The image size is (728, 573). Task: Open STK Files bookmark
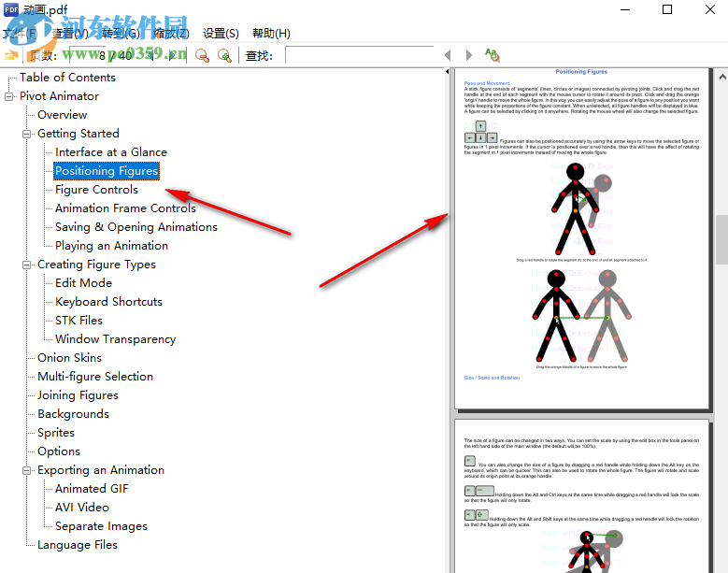point(79,321)
